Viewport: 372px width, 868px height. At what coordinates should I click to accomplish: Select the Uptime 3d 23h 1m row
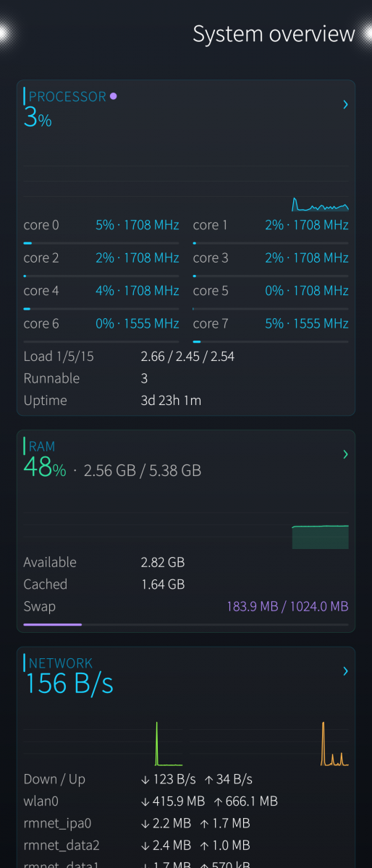tap(186, 401)
